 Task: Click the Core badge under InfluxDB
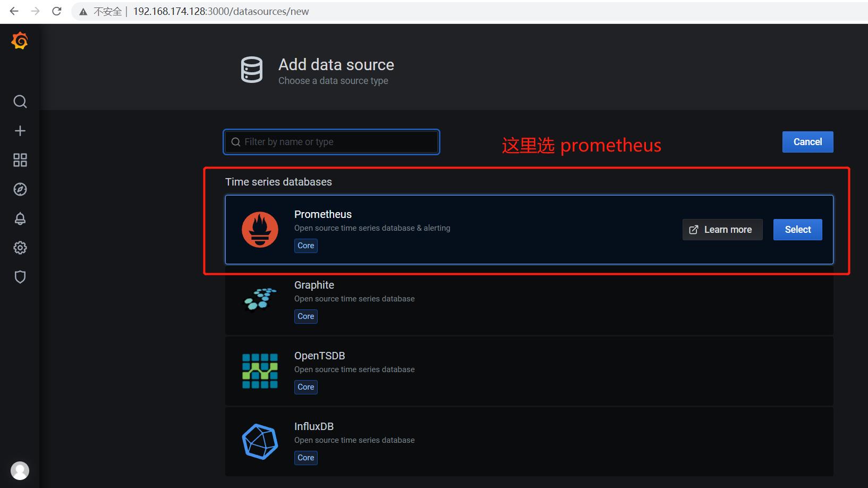pos(306,458)
